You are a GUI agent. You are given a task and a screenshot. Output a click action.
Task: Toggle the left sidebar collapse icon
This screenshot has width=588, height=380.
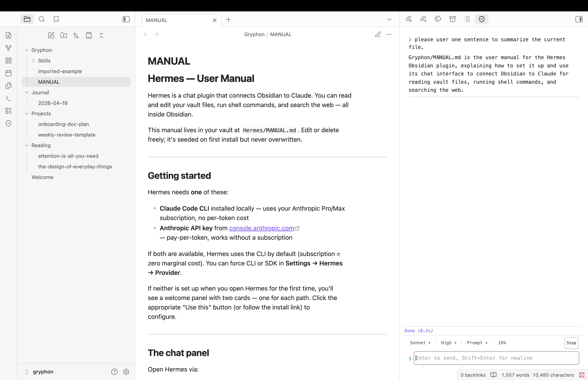126,19
